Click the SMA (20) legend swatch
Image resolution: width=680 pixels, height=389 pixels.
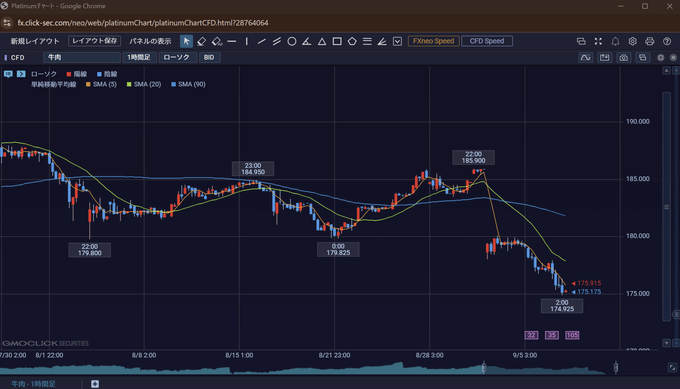point(129,85)
